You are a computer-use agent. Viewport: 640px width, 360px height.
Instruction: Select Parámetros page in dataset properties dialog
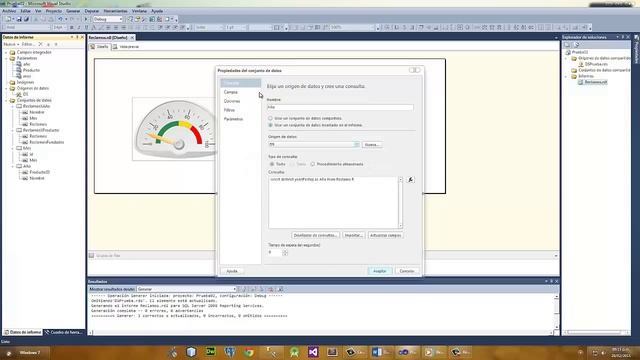233,119
